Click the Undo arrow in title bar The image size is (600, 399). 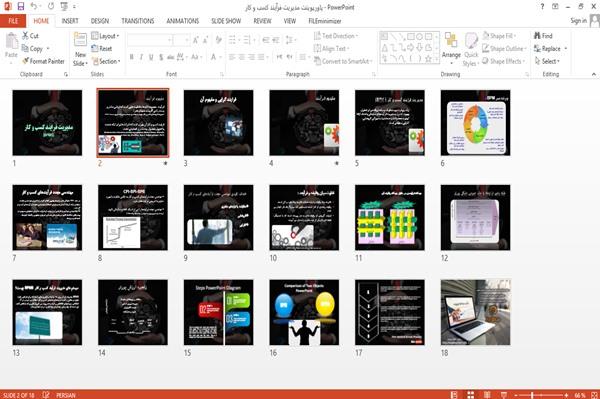coord(34,6)
